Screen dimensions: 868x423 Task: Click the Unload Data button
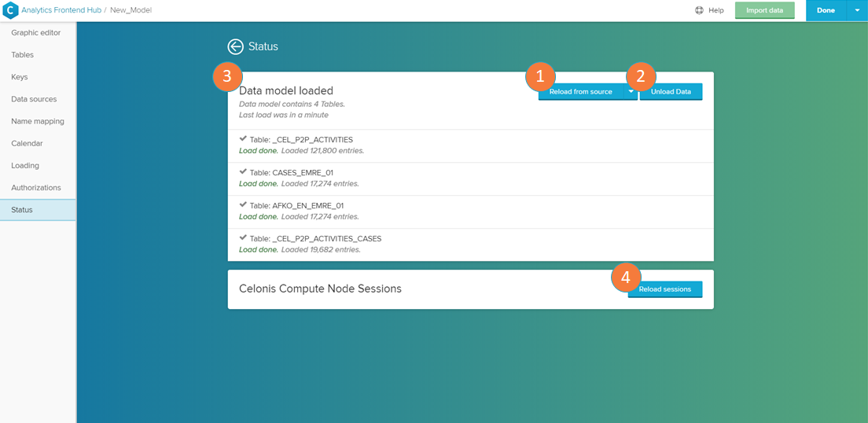pos(671,92)
